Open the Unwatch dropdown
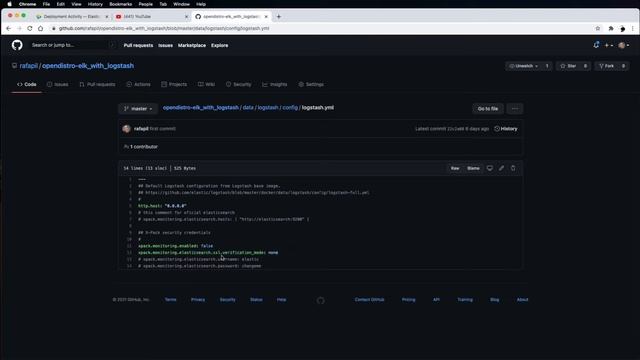Viewport: 640px width, 360px height. click(523, 66)
